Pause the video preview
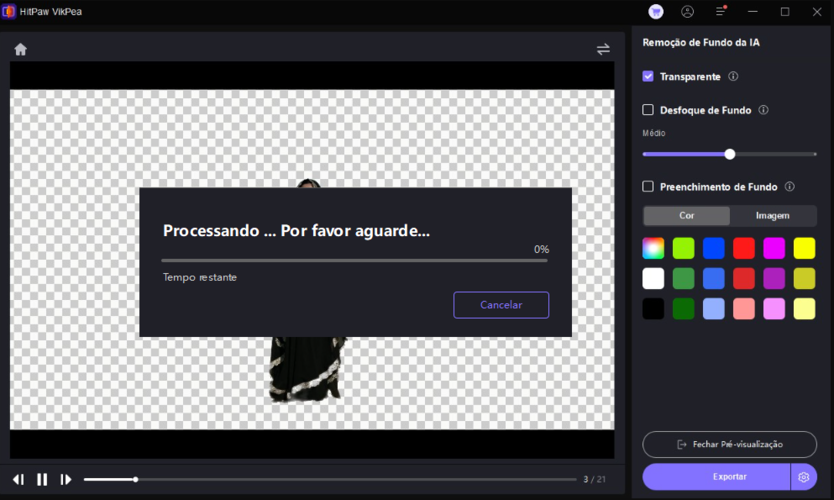The image size is (834, 500). point(42,479)
